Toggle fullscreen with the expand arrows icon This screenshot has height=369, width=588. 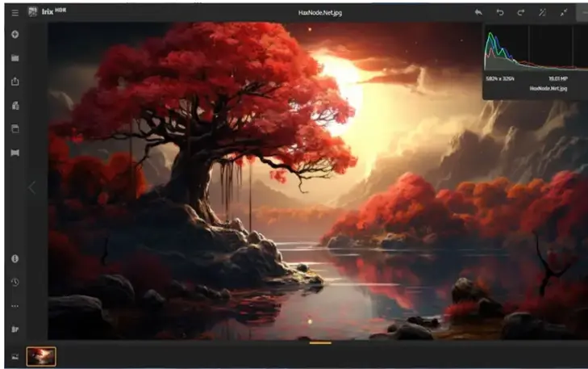[563, 13]
